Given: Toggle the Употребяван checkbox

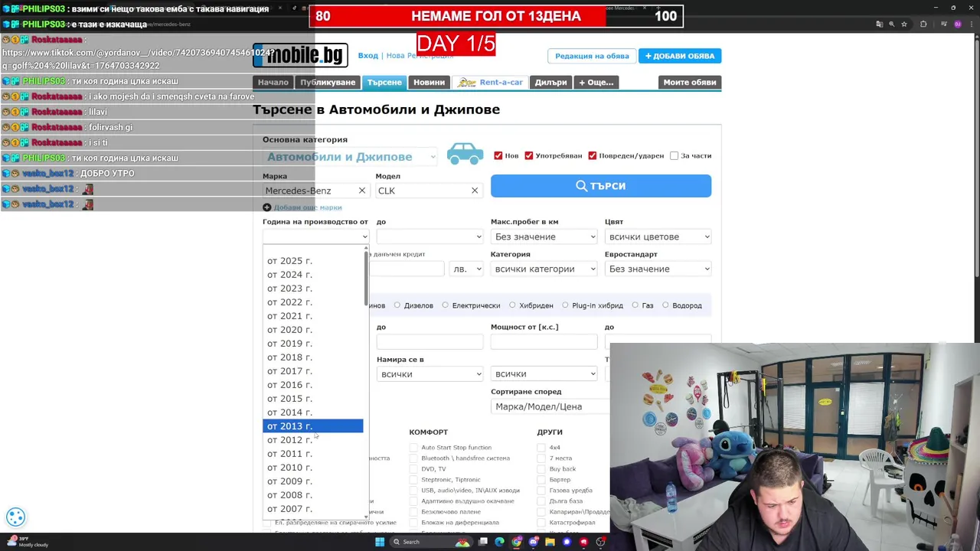Looking at the screenshot, I should (x=529, y=155).
